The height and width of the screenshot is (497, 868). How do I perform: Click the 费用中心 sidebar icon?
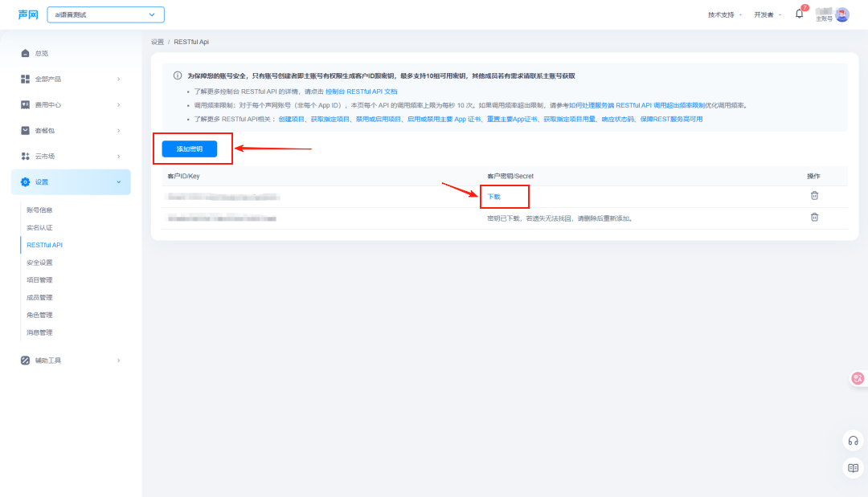25,104
